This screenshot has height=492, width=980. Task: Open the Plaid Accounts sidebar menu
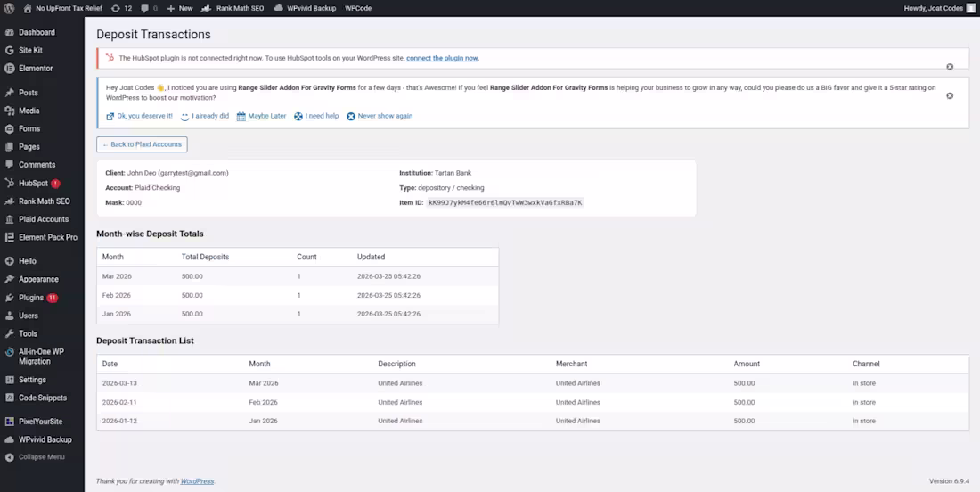tap(42, 219)
